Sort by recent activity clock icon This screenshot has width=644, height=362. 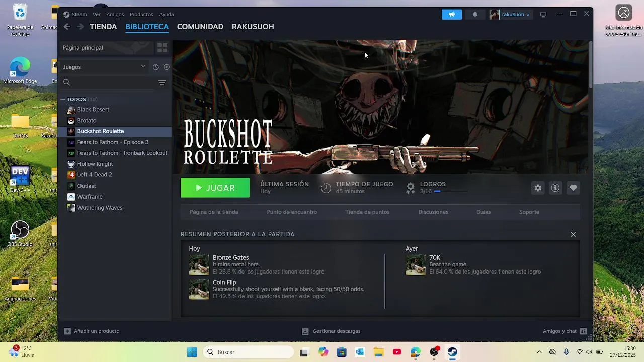156,67
